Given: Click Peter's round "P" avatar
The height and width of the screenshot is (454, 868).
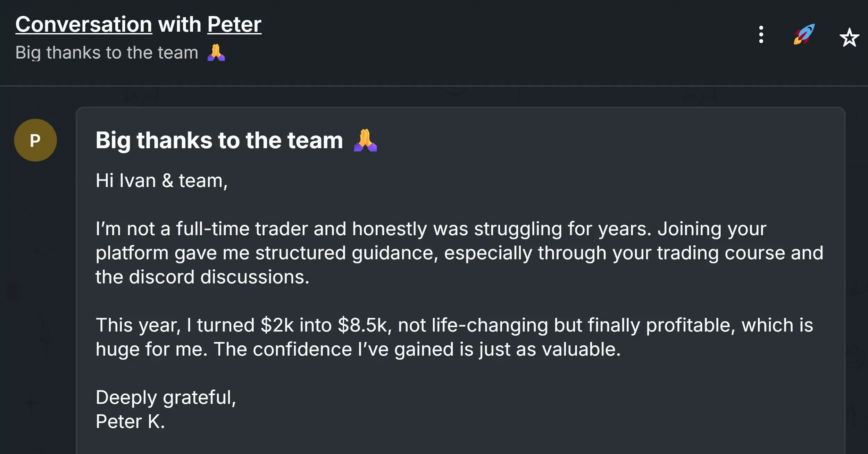Looking at the screenshot, I should coord(35,140).
